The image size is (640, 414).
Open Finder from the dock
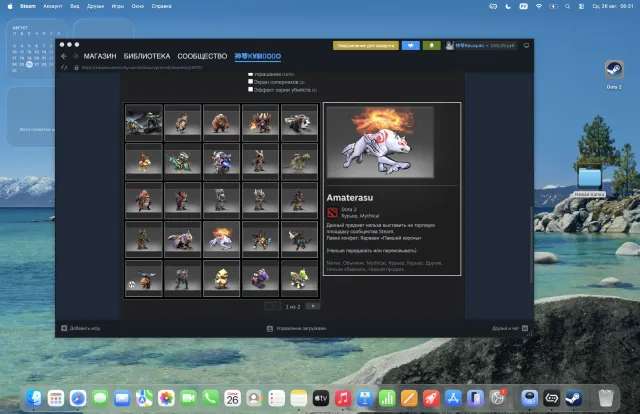point(33,398)
